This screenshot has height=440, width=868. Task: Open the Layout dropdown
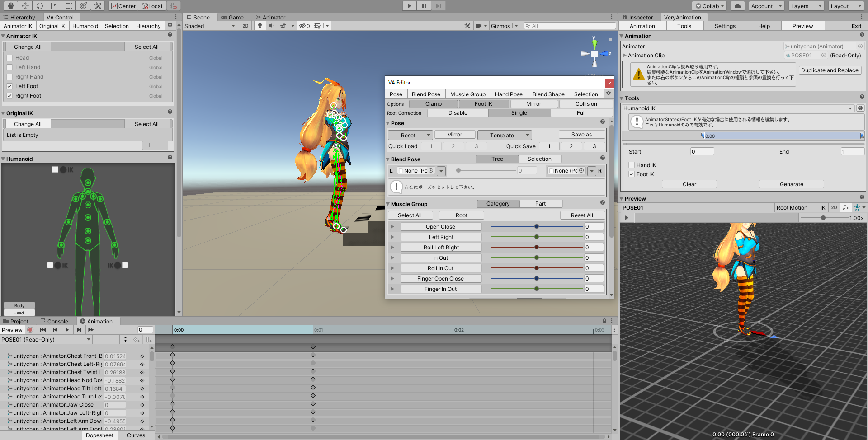846,6
